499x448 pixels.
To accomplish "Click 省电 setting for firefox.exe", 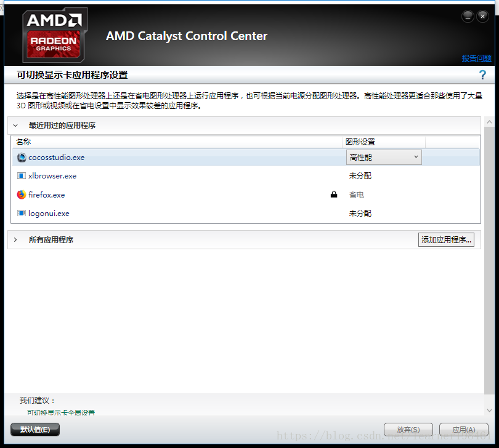I will click(356, 194).
